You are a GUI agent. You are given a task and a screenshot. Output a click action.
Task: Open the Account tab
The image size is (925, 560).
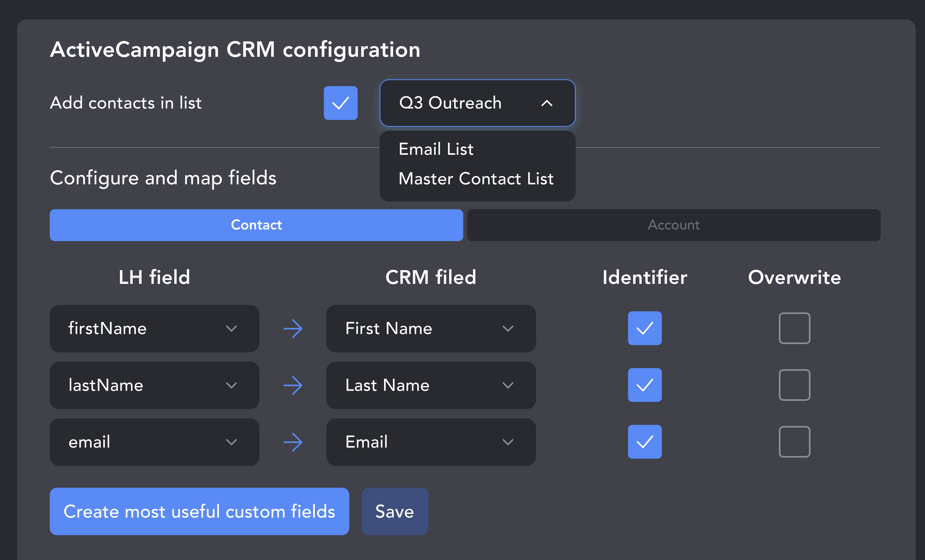[673, 225]
